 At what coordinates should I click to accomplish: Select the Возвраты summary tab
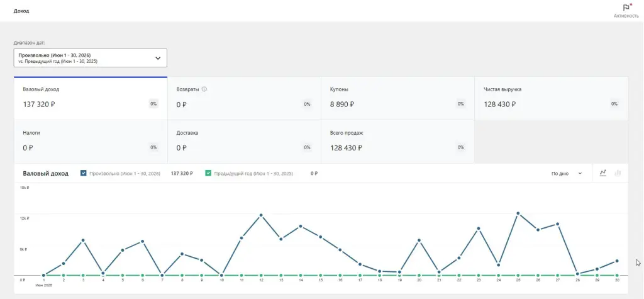pos(245,98)
